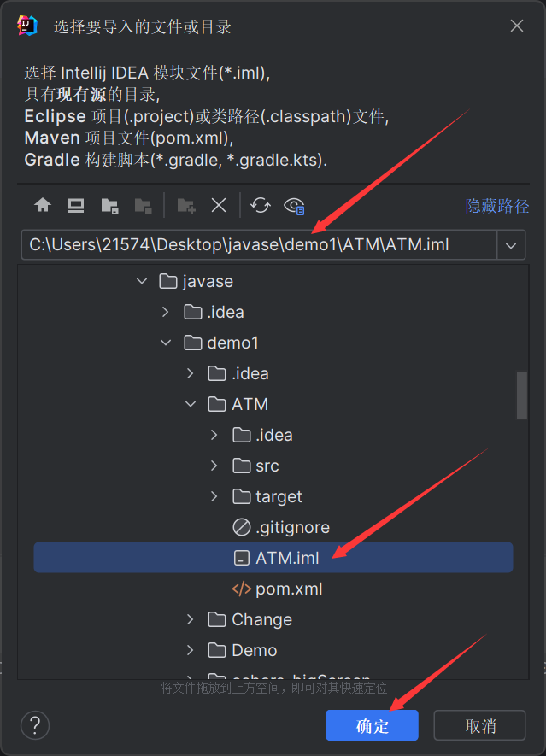
Task: Click the file tree vertical scrollbar
Action: tap(522, 396)
